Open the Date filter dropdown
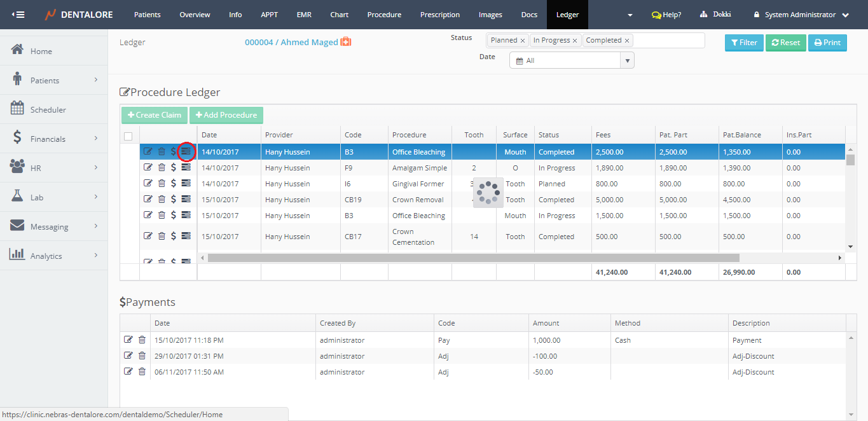The width and height of the screenshot is (868, 421). point(571,60)
